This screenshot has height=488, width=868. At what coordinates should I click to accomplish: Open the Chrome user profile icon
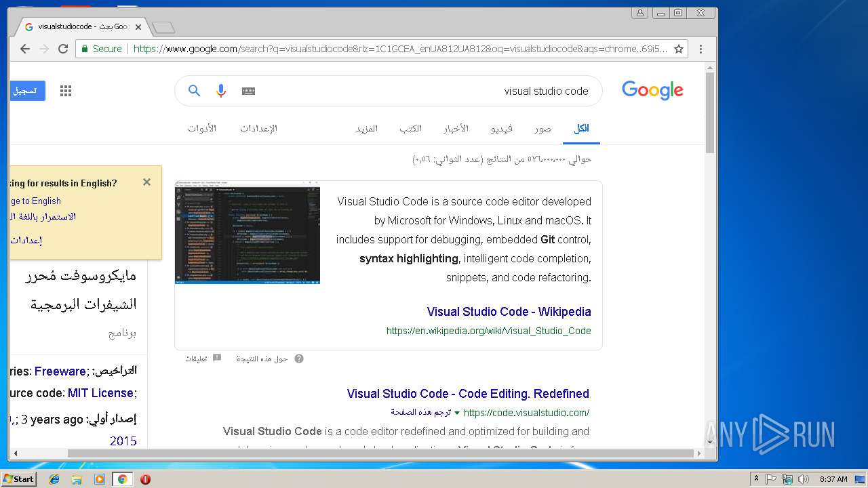(639, 12)
